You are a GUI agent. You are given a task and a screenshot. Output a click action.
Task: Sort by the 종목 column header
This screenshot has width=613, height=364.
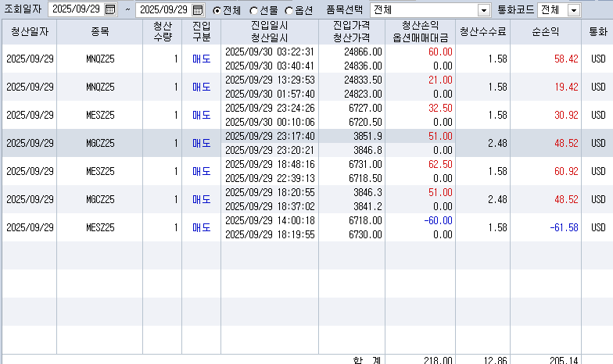pyautogui.click(x=100, y=31)
